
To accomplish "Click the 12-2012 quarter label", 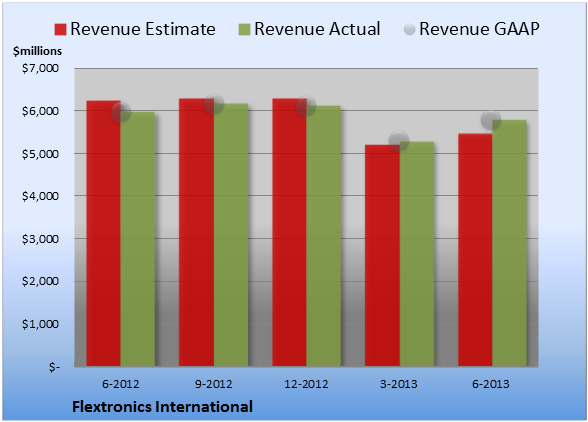I will click(306, 384).
